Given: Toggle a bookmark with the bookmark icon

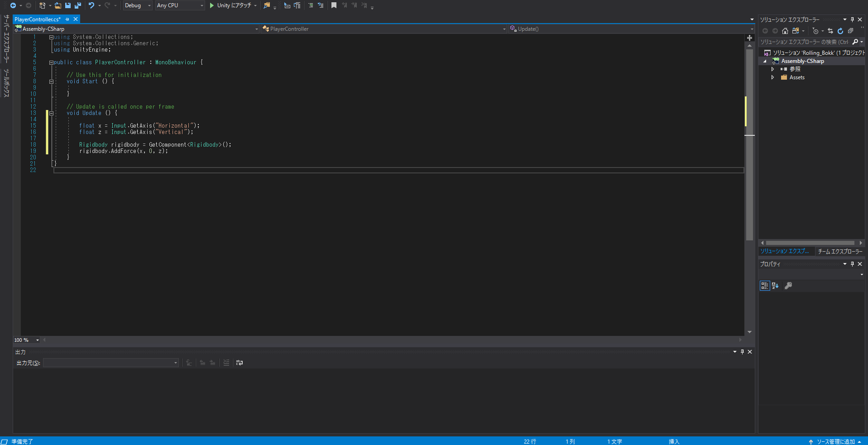Looking at the screenshot, I should click(x=334, y=5).
